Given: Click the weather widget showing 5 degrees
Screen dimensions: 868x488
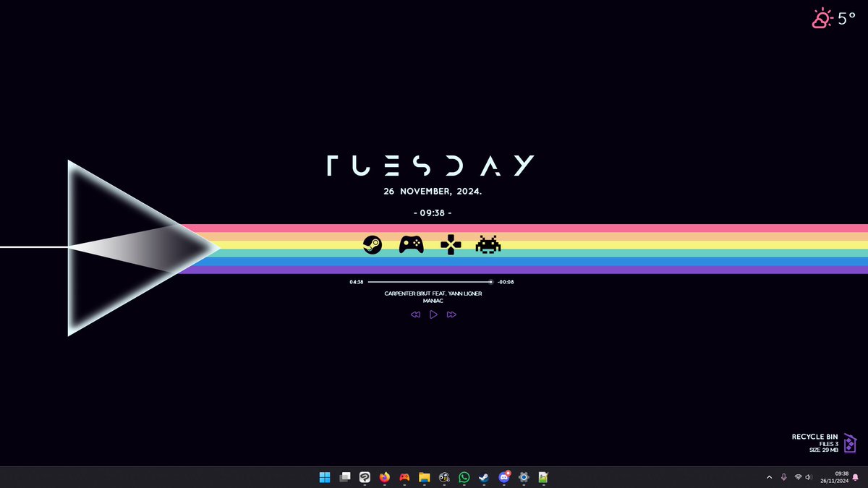Looking at the screenshot, I should 831,18.
